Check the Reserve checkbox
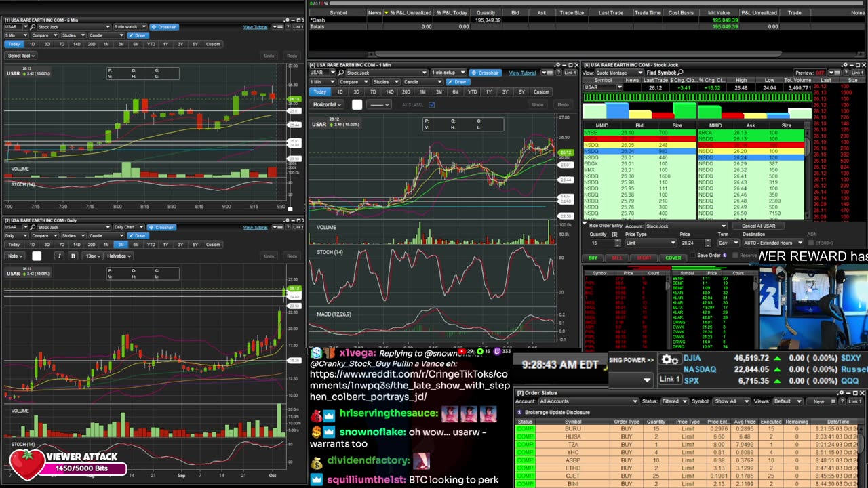Image resolution: width=868 pixels, height=488 pixels. [x=735, y=256]
